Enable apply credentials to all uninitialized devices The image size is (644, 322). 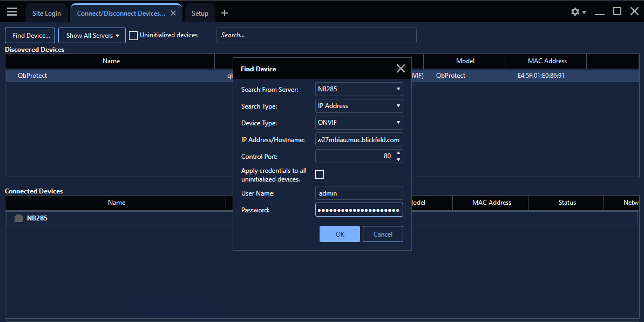320,175
